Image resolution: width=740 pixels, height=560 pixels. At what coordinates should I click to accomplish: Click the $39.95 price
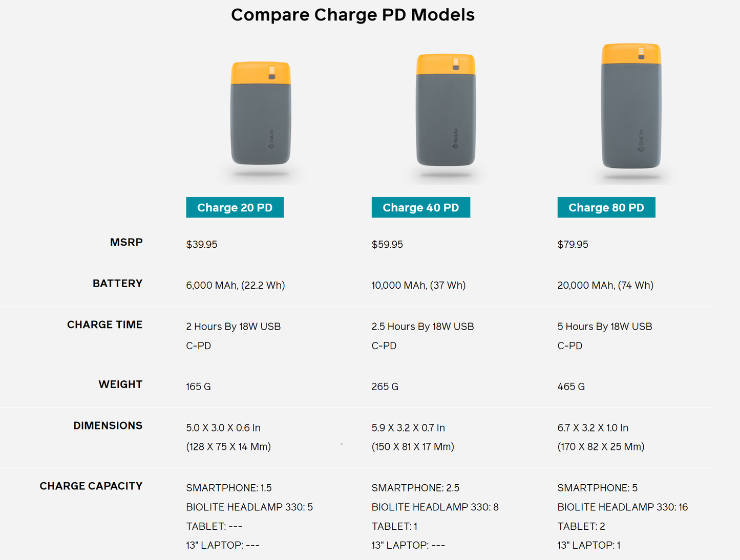click(x=202, y=244)
